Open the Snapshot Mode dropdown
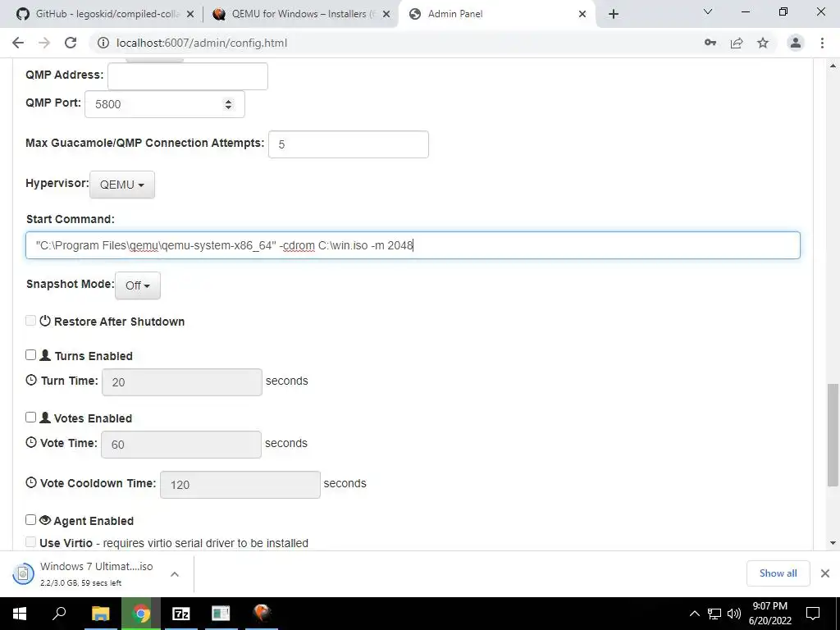 (x=138, y=285)
